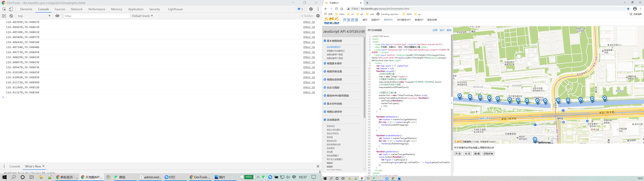Screen dimensions: 644x181
Task: Close the DevTools bottom drawer
Action: point(318,166)
